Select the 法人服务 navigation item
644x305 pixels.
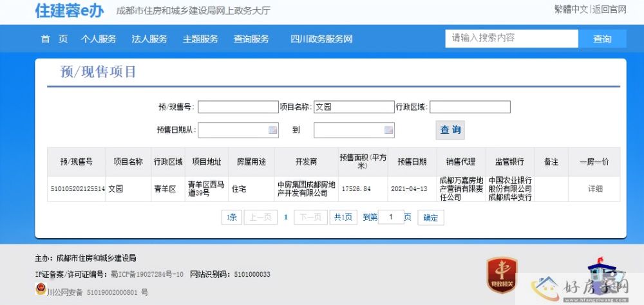click(x=149, y=39)
